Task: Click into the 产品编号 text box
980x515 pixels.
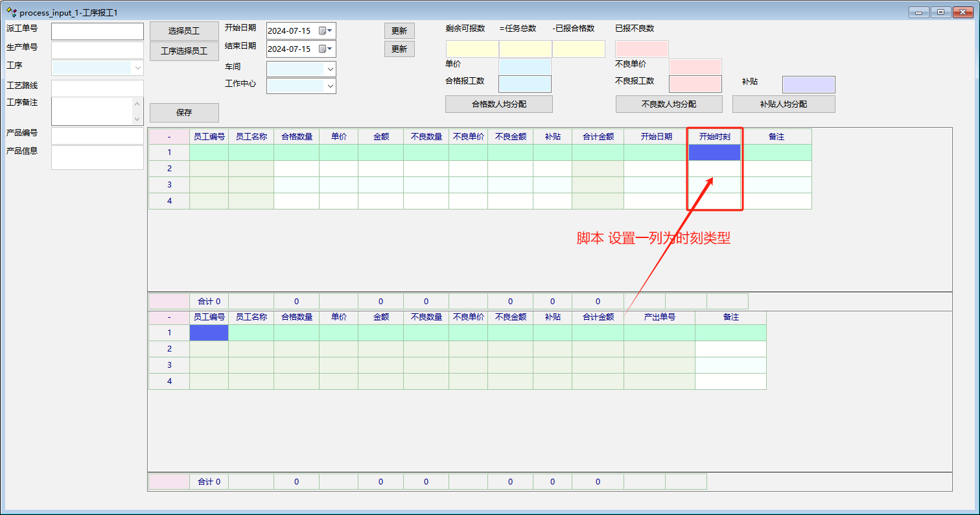Action: click(x=97, y=136)
